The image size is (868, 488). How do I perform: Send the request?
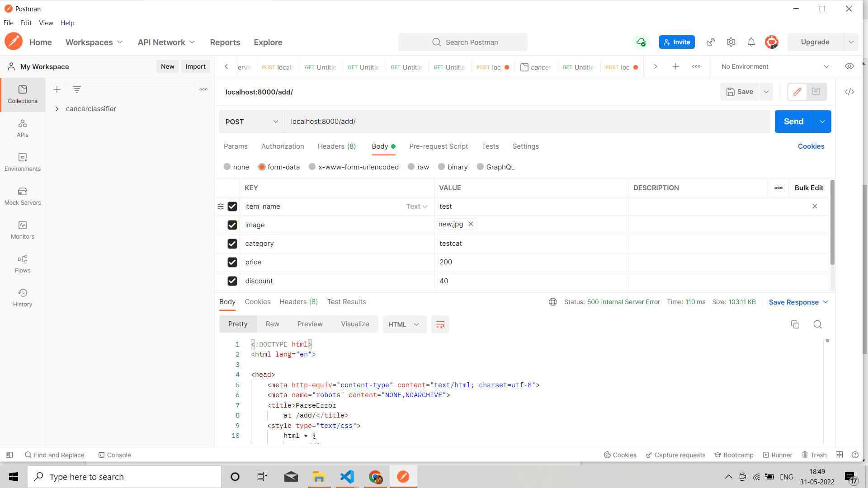point(793,121)
